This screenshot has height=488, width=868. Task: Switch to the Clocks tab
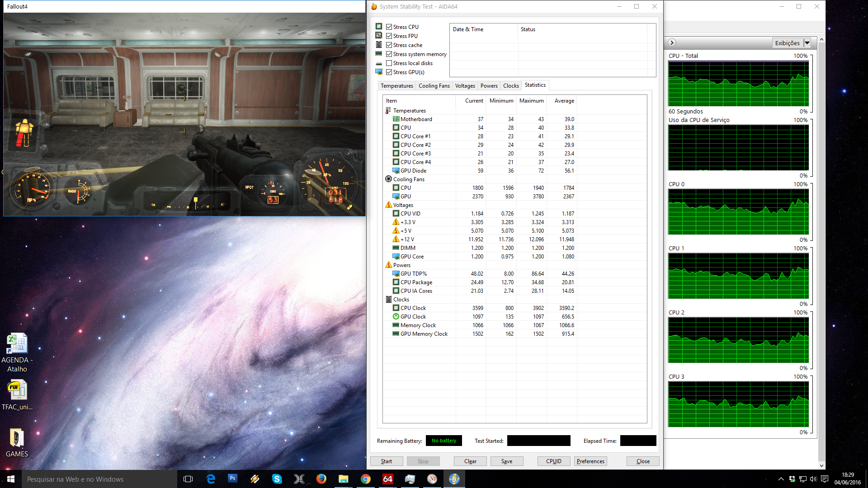tap(511, 86)
